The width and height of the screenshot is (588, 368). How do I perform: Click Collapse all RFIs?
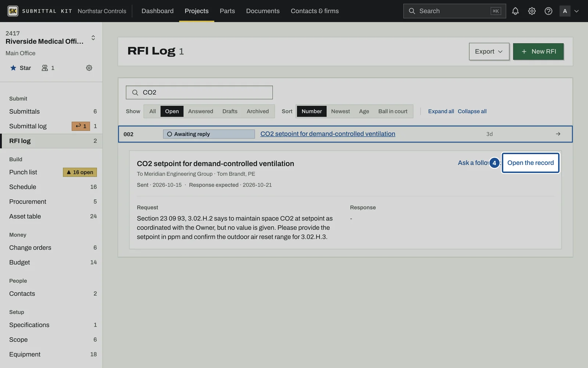coord(472,111)
